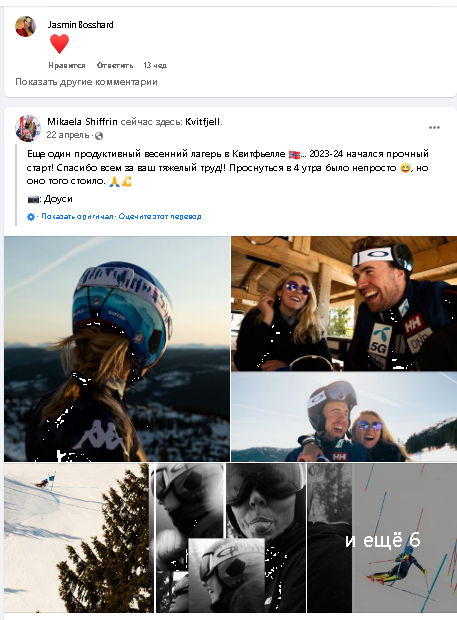Image resolution: width=457 pixels, height=620 pixels.
Task: Like Jasmin Bosshard's comment via Нравится
Action: click(x=67, y=65)
